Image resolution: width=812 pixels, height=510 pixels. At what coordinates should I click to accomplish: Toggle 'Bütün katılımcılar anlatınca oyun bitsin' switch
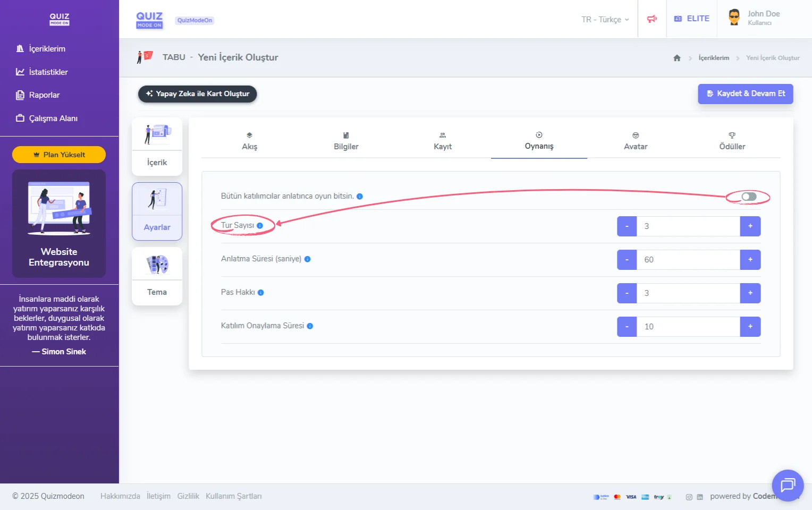[x=749, y=197]
